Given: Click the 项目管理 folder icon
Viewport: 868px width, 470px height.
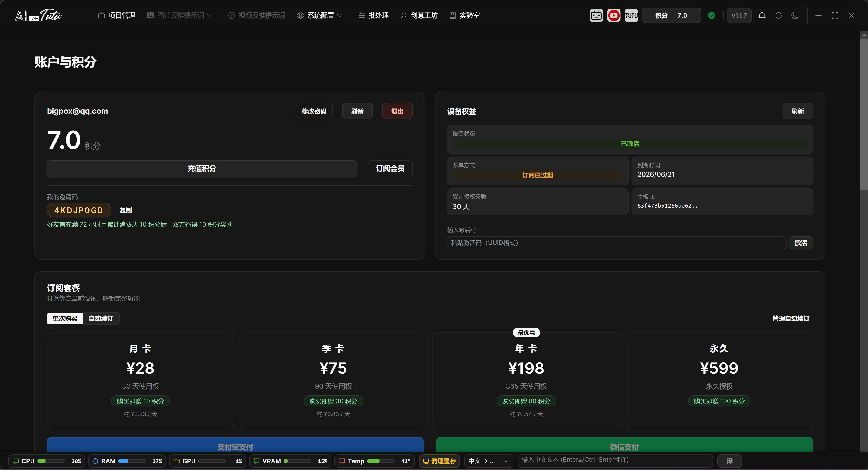Looking at the screenshot, I should coord(101,16).
